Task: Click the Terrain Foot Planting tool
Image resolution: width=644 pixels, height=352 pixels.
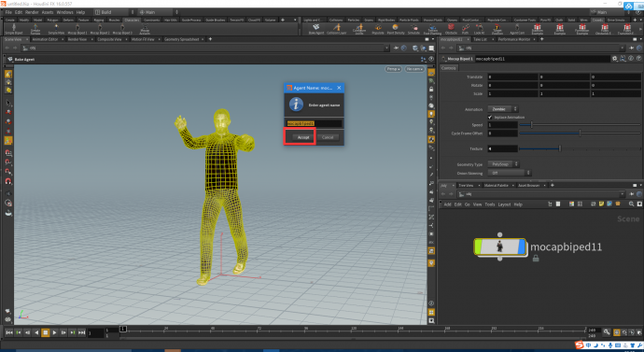Action: tap(432, 29)
